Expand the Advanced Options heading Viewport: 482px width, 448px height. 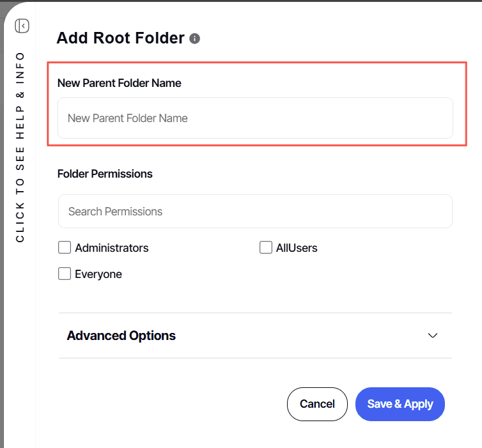(121, 336)
